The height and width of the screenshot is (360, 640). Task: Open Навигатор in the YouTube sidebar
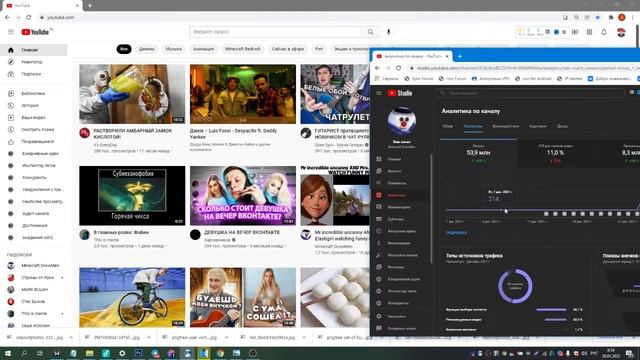pyautogui.click(x=33, y=62)
